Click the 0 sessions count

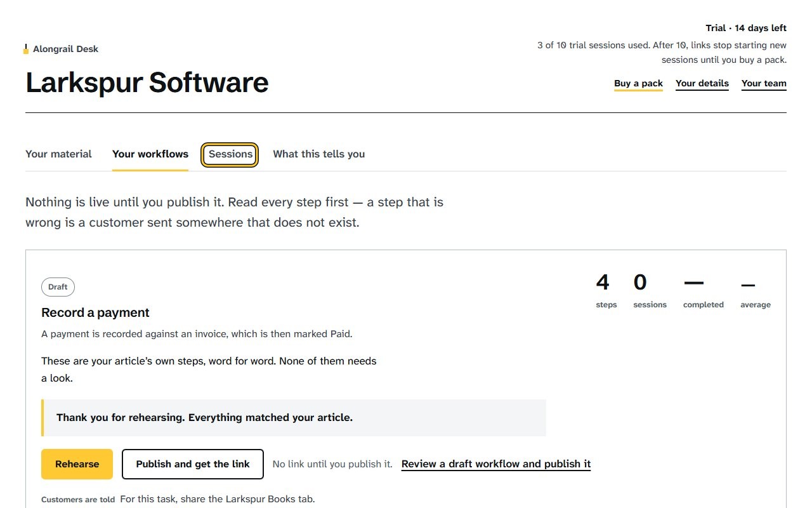click(x=650, y=291)
